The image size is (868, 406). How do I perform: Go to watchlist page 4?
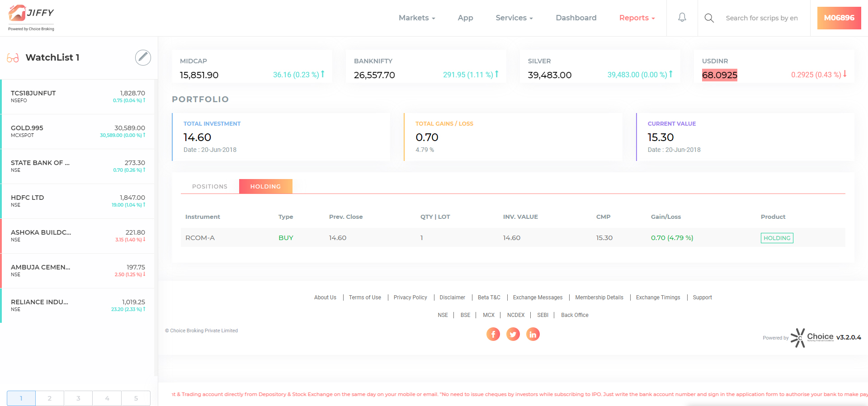point(107,398)
